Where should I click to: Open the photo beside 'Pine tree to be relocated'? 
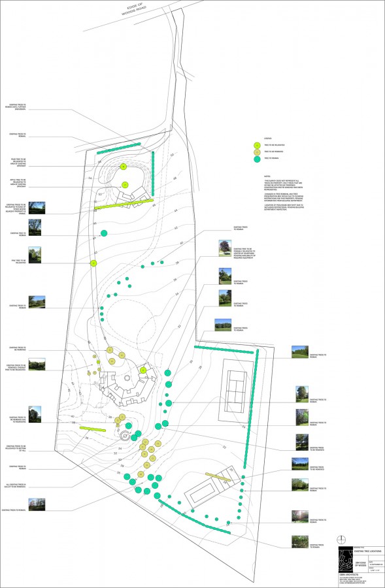[x=35, y=255]
